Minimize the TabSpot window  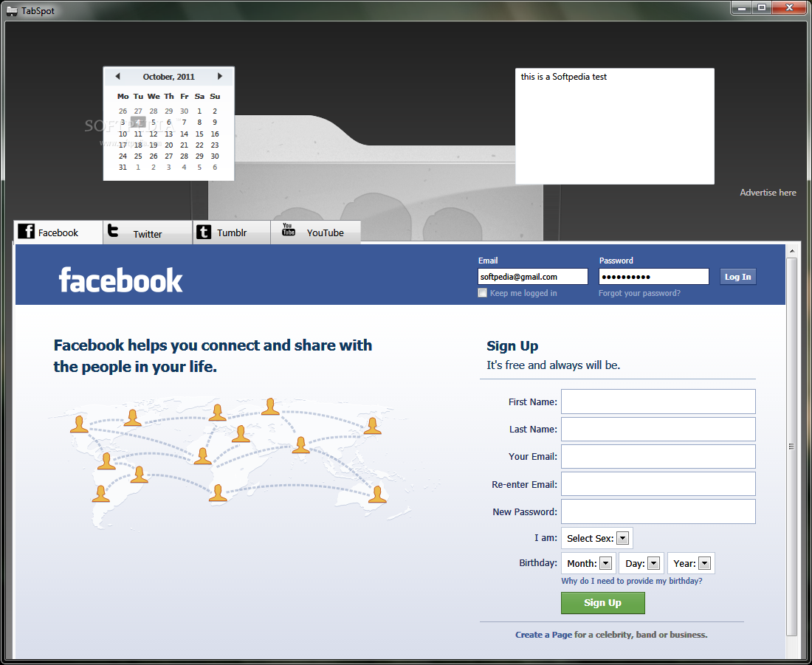click(x=742, y=8)
